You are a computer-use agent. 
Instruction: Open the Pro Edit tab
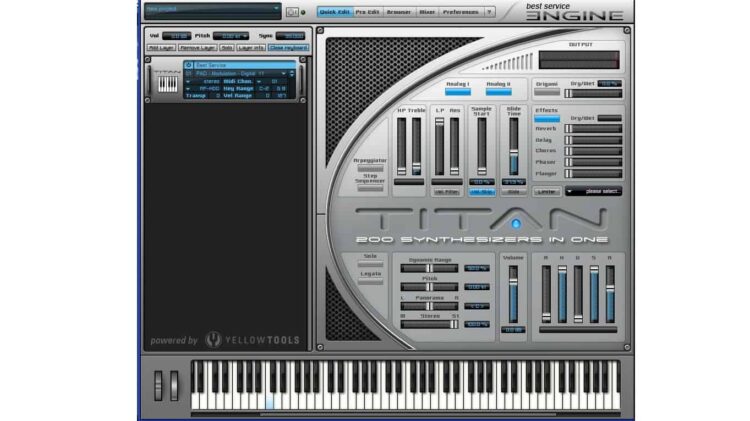point(367,12)
